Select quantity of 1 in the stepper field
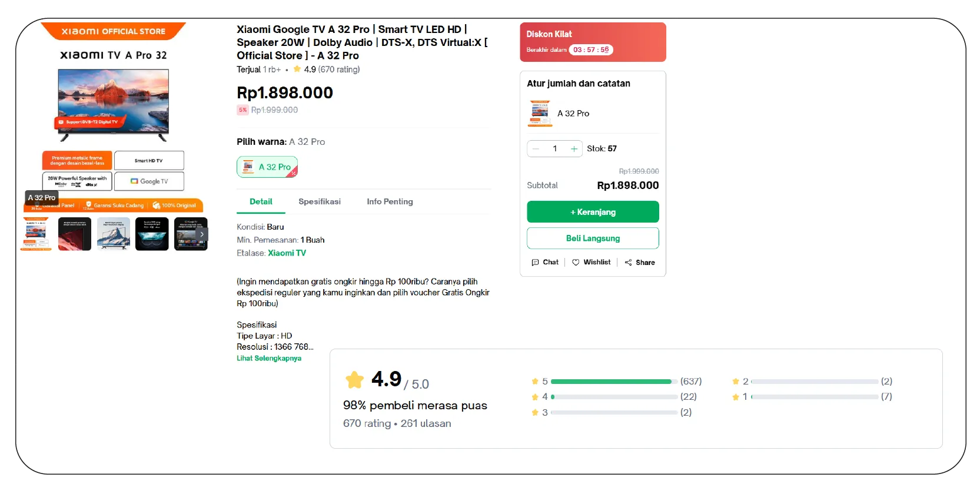 [554, 148]
